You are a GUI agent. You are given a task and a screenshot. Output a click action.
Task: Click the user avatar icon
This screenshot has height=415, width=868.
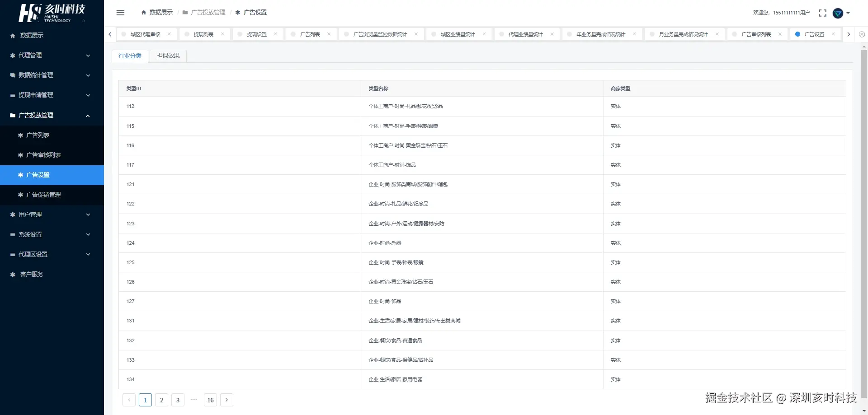(x=838, y=13)
